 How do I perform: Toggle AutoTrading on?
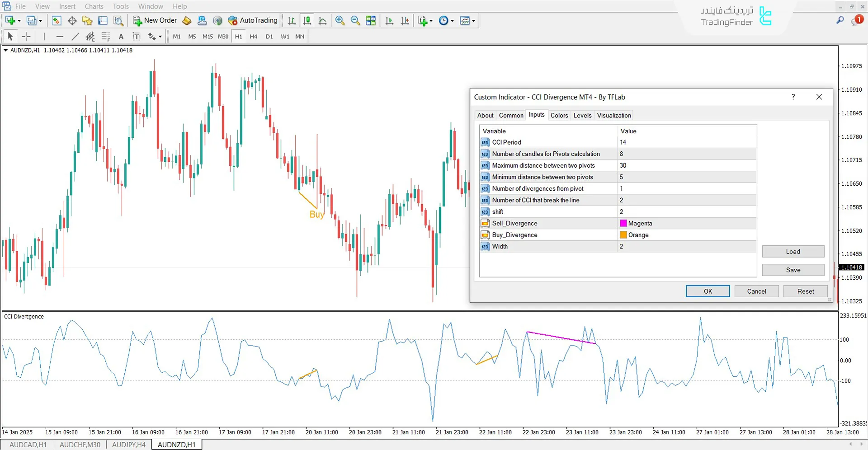[252, 20]
